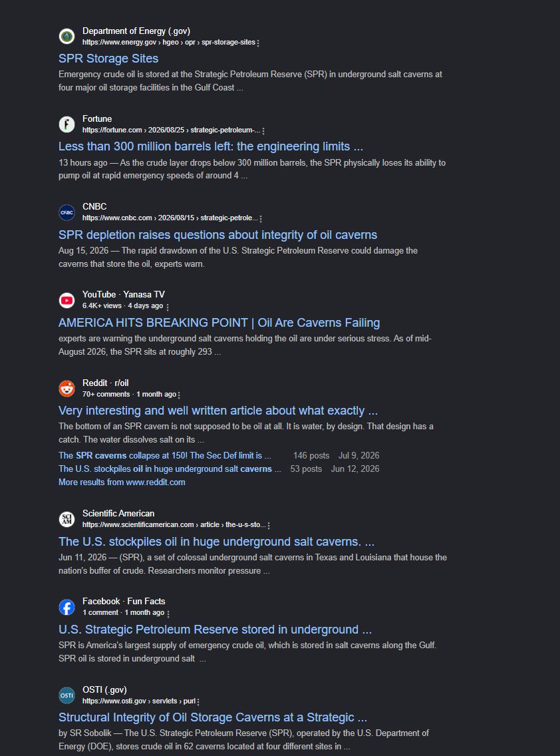Open SPR Storage Sites result
The width and height of the screenshot is (560, 756).
(108, 59)
